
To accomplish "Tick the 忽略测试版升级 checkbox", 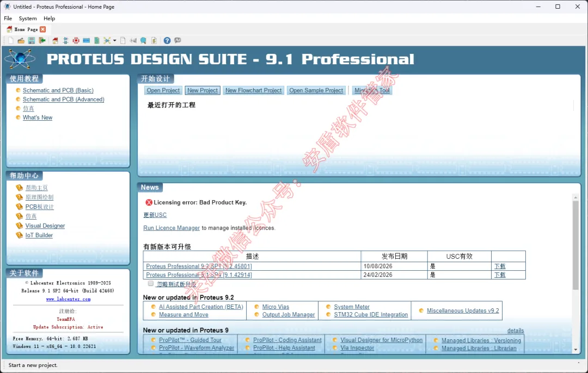I will click(x=151, y=283).
